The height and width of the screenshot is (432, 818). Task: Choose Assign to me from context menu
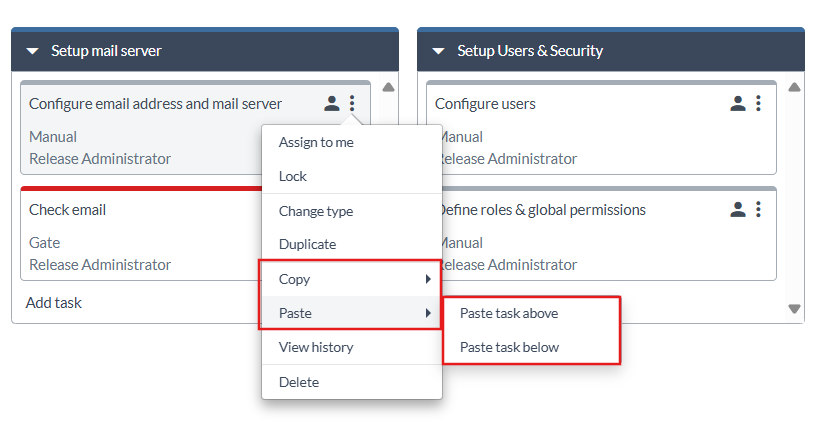point(316,142)
